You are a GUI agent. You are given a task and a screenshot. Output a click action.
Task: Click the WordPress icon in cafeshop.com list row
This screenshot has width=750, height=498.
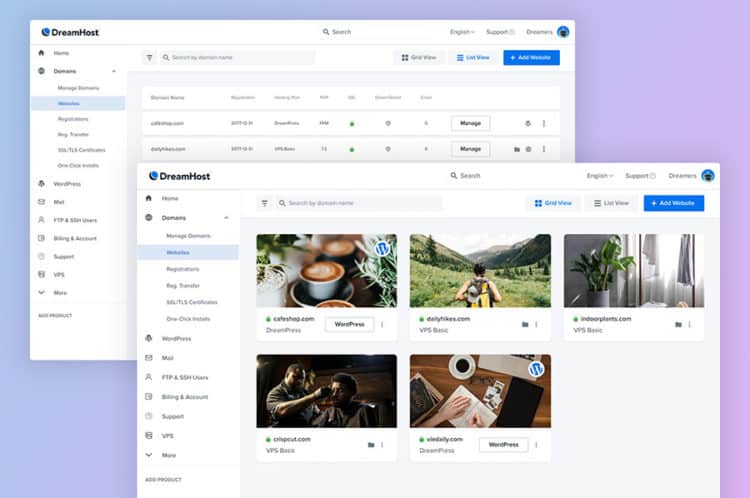[x=528, y=123]
